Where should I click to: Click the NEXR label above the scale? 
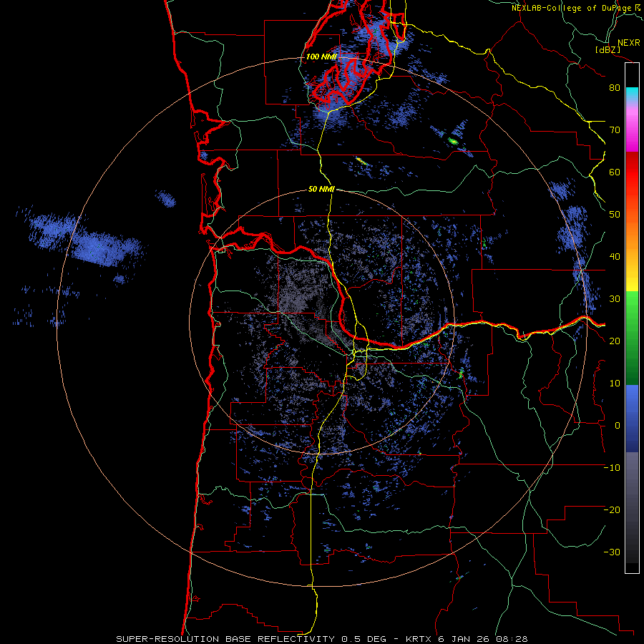click(x=629, y=43)
